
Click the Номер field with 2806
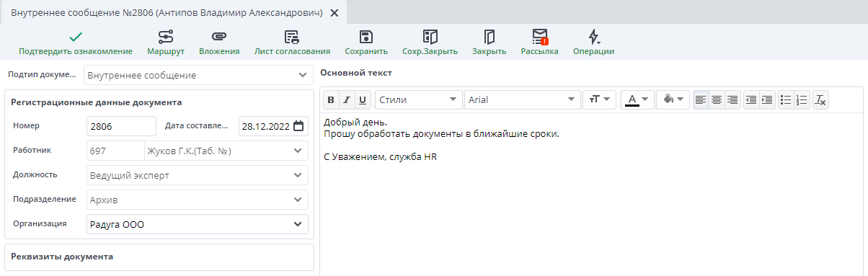[121, 126]
